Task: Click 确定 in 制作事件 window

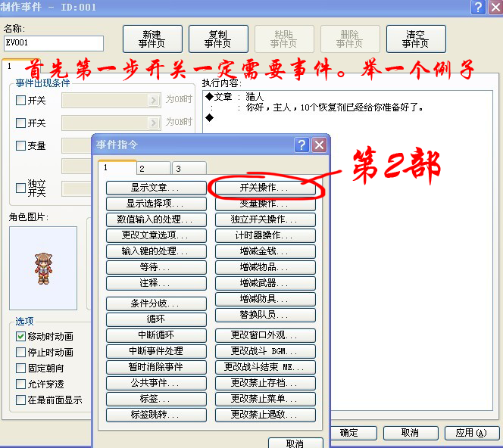Action: tap(353, 433)
